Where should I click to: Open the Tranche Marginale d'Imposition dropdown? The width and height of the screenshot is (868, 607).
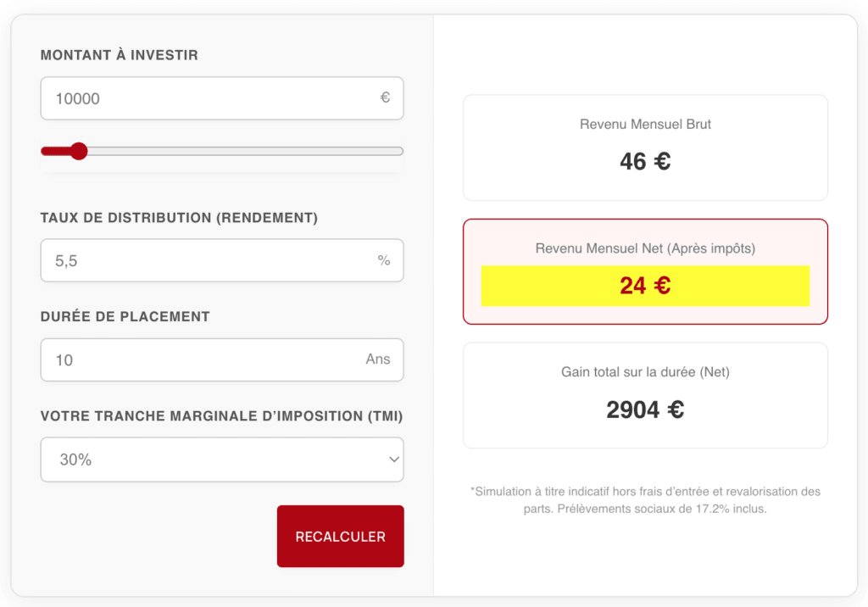[222, 459]
